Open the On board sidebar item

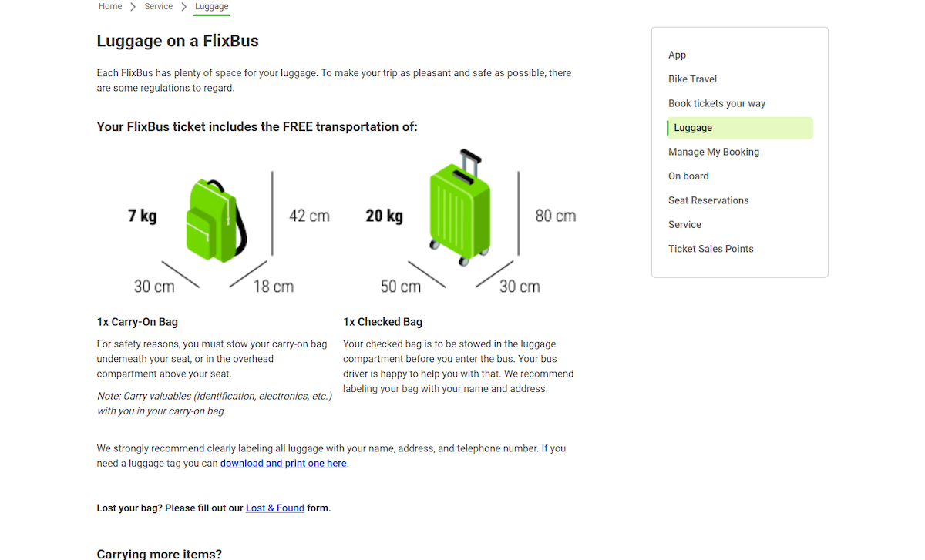pos(688,176)
